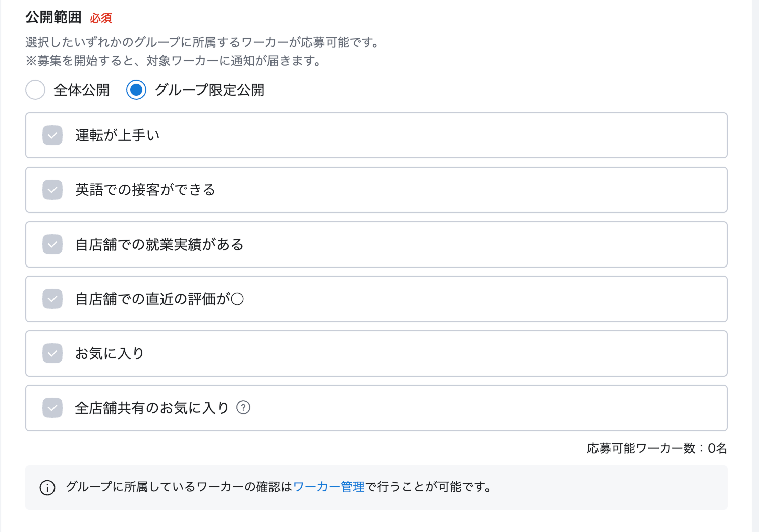Toggle the 自店舗での直近の評価が○ checkbox
This screenshot has height=532, width=759.
[52, 299]
